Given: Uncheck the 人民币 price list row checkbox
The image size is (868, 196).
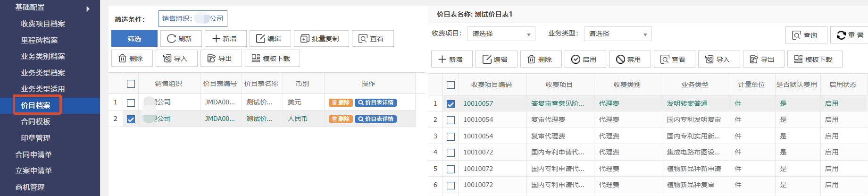Looking at the screenshot, I should tap(131, 119).
